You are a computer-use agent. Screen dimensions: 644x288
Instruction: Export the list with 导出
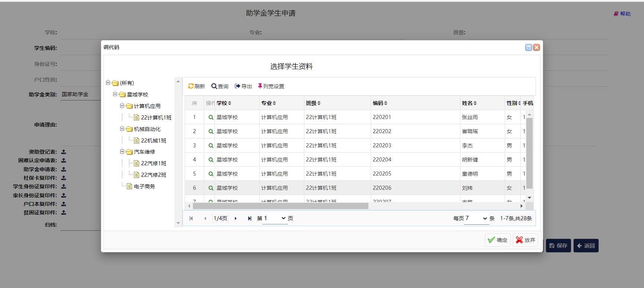pos(243,86)
